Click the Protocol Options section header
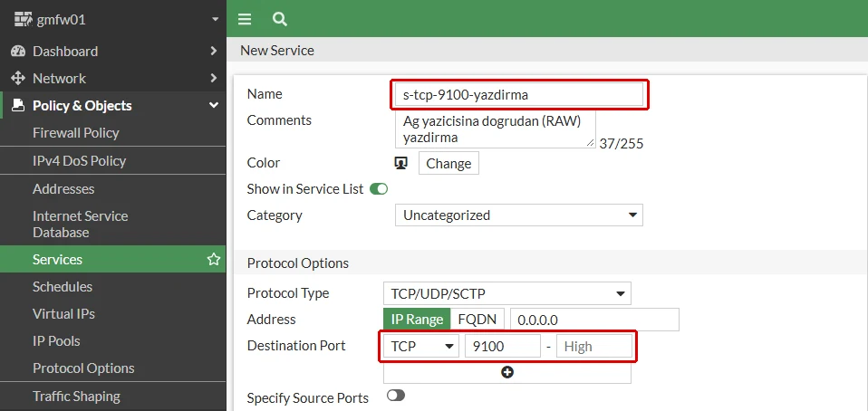 coord(298,263)
